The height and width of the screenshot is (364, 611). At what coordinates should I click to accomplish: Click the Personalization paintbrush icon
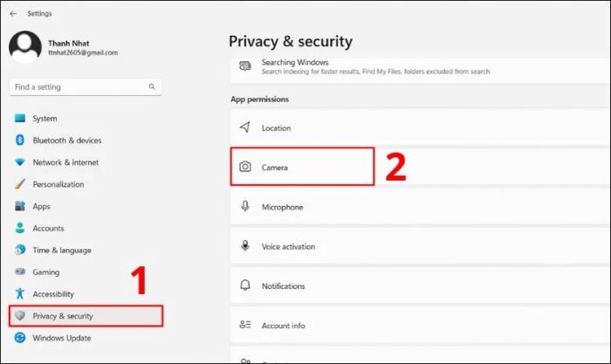[19, 184]
